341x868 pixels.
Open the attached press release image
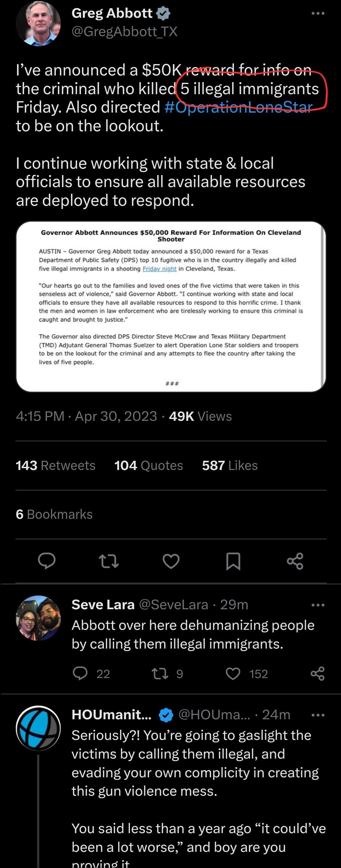coord(171,306)
